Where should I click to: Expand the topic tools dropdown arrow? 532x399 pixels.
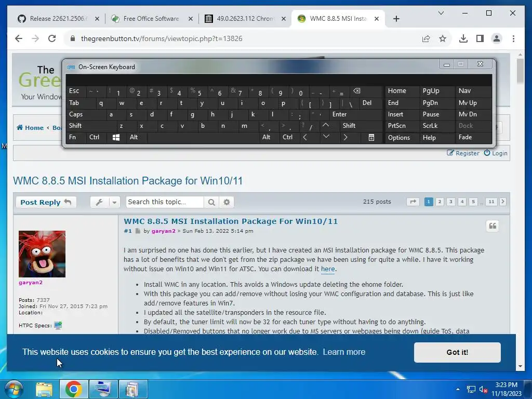[x=115, y=202]
